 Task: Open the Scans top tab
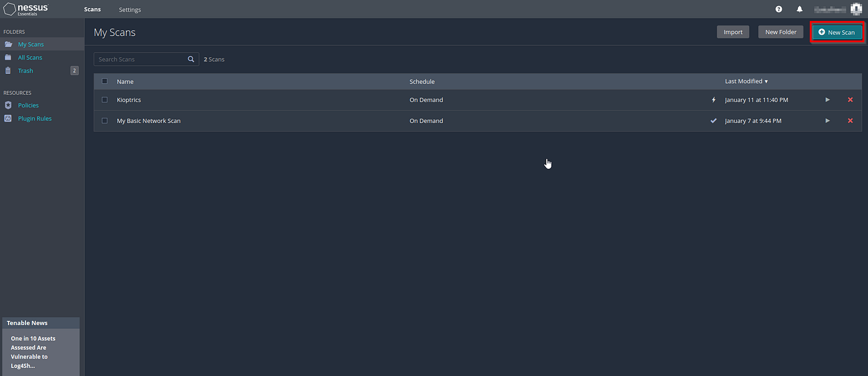pyautogui.click(x=92, y=9)
